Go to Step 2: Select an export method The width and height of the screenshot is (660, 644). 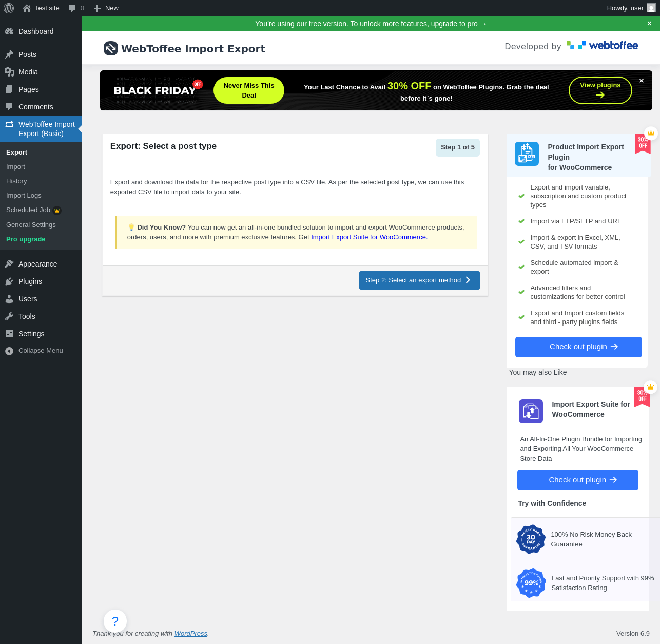point(419,280)
